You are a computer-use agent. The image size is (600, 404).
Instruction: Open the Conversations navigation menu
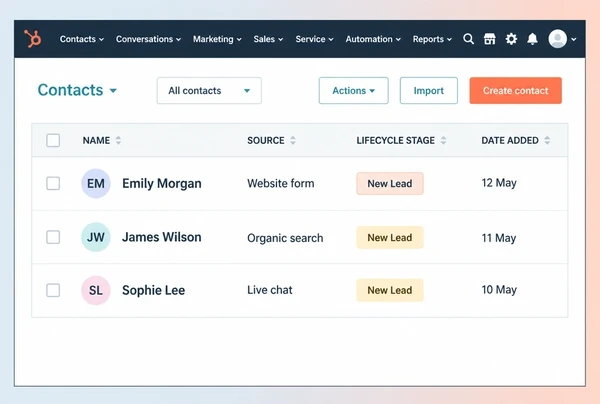(x=148, y=39)
